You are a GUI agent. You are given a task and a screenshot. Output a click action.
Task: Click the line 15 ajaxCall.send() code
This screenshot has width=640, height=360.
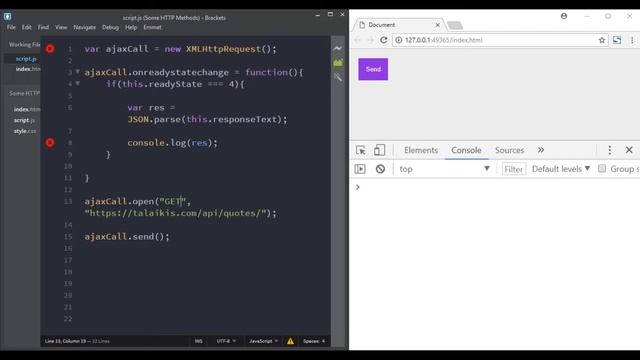127,237
